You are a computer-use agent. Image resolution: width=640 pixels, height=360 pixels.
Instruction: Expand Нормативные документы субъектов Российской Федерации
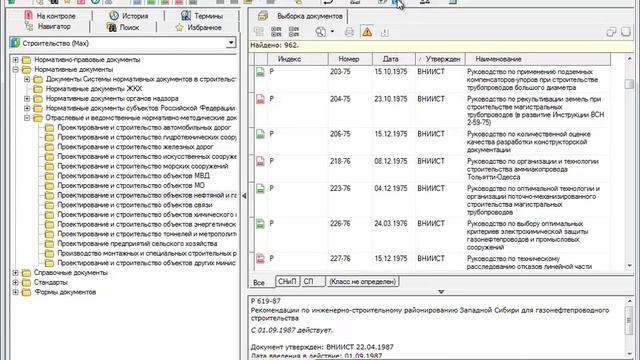27,108
